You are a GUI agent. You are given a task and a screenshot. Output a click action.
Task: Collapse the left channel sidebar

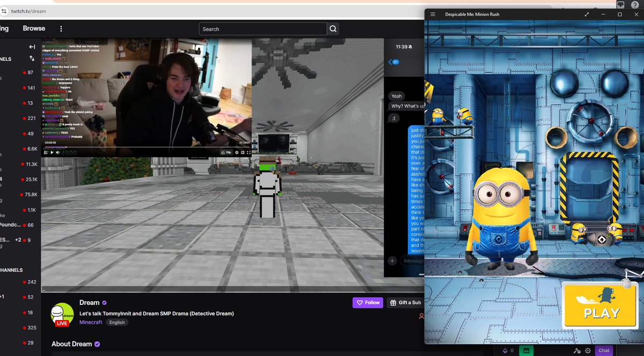pyautogui.click(x=32, y=47)
